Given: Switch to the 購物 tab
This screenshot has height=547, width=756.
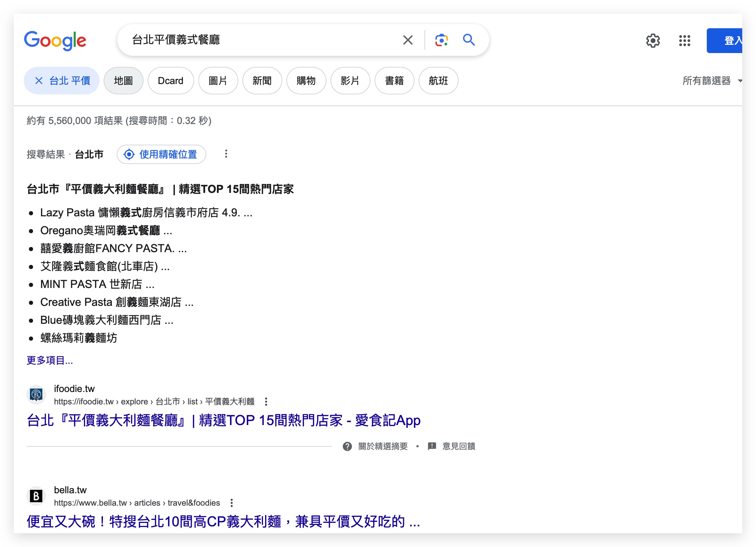Looking at the screenshot, I should coord(306,81).
